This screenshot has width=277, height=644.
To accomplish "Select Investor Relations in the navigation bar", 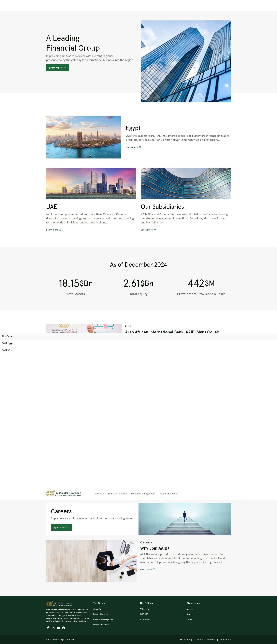I will [168, 494].
